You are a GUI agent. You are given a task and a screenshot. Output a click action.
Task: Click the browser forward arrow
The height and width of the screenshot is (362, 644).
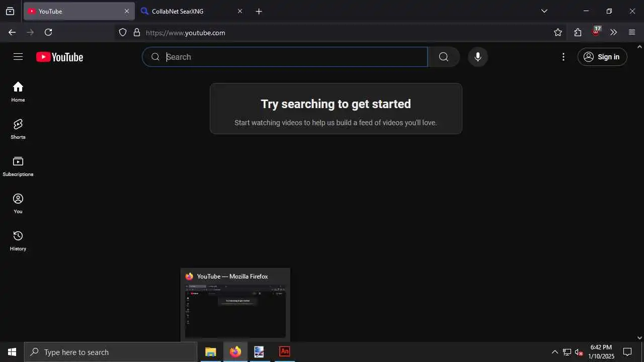30,32
